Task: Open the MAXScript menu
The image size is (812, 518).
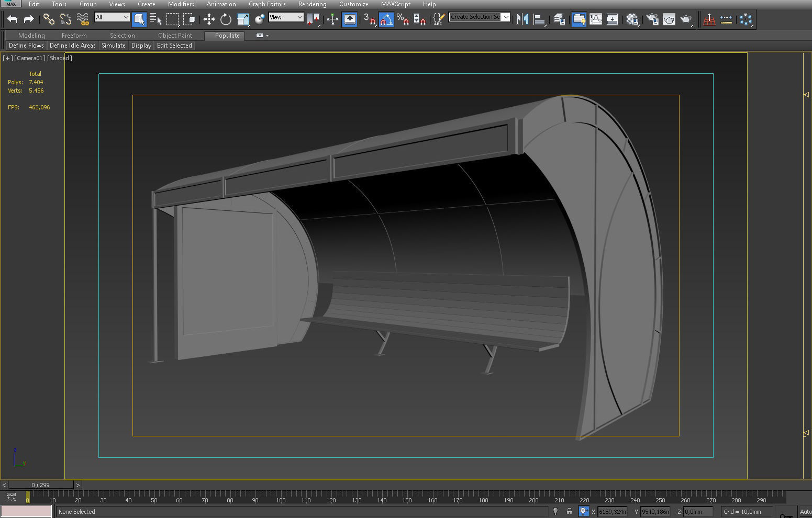Action: pyautogui.click(x=396, y=4)
